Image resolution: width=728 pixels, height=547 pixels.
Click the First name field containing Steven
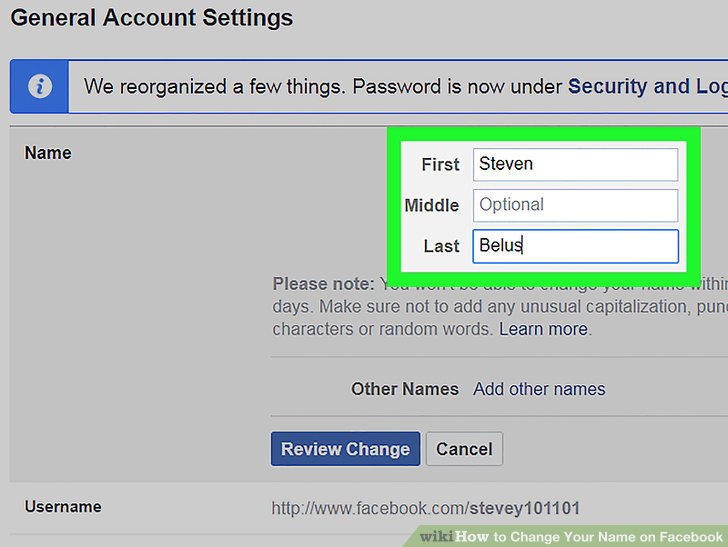[575, 164]
